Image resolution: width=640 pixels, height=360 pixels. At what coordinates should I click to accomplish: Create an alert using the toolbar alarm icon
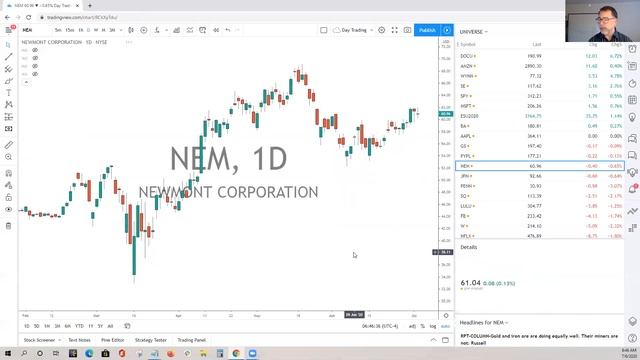tap(202, 30)
